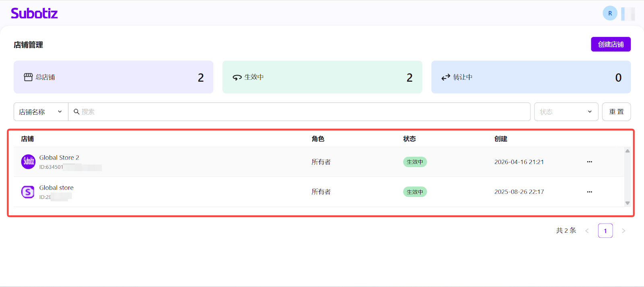The height and width of the screenshot is (287, 644).
Task: Select page 1 in pagination
Action: click(605, 231)
